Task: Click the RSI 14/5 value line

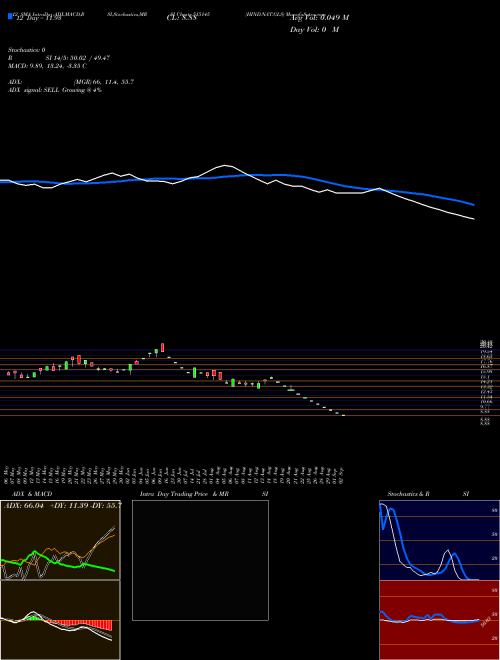Action: point(59,58)
